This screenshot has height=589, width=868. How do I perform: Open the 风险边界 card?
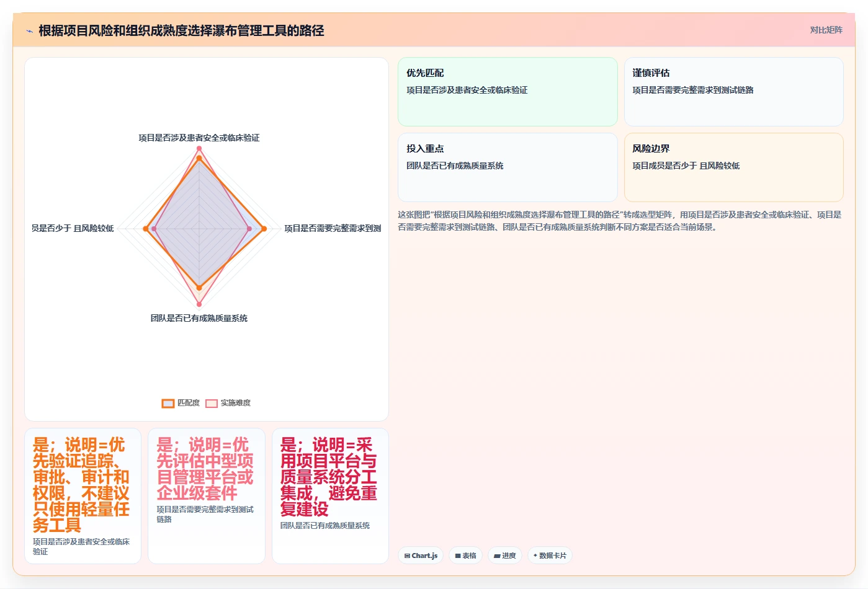(x=733, y=167)
